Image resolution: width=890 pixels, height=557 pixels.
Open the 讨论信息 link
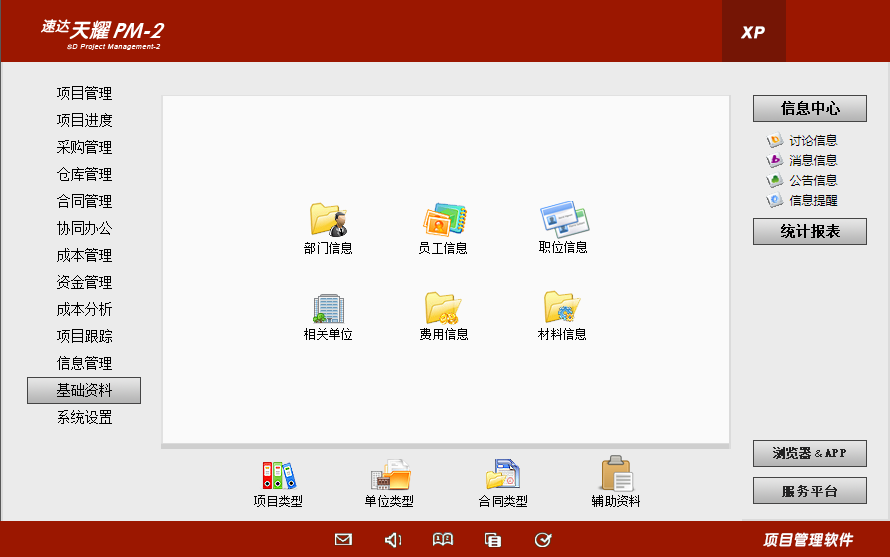click(x=812, y=141)
